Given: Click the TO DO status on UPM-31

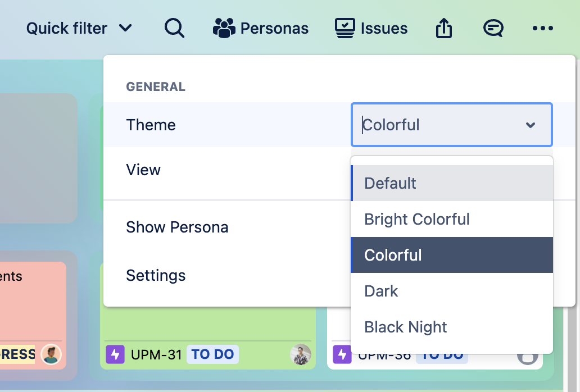Looking at the screenshot, I should click(212, 354).
